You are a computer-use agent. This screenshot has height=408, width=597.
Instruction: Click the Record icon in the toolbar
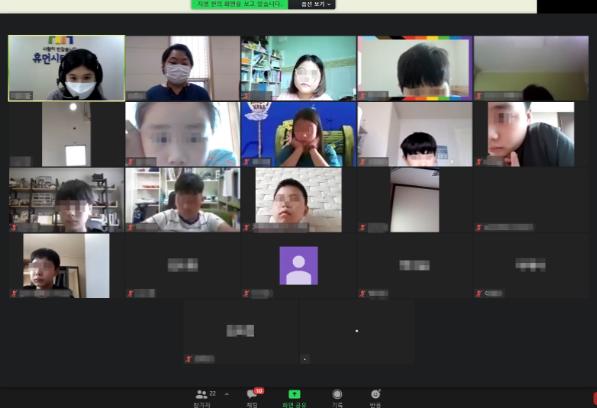pos(337,394)
